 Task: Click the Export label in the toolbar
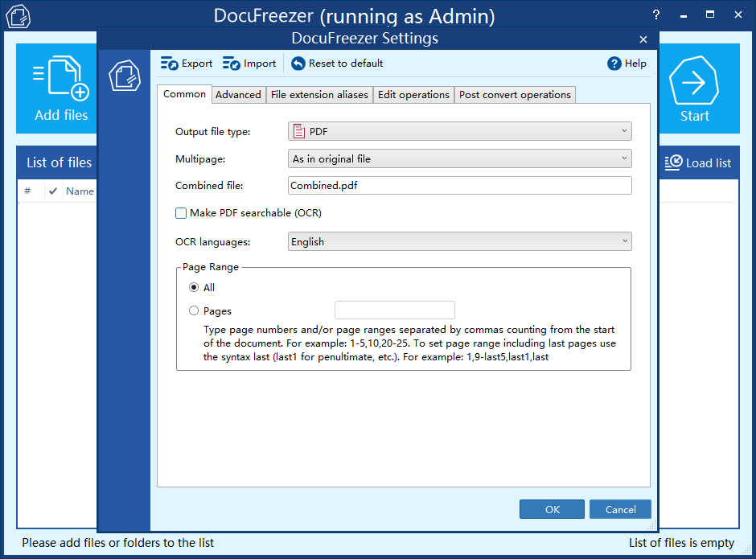coord(197,64)
